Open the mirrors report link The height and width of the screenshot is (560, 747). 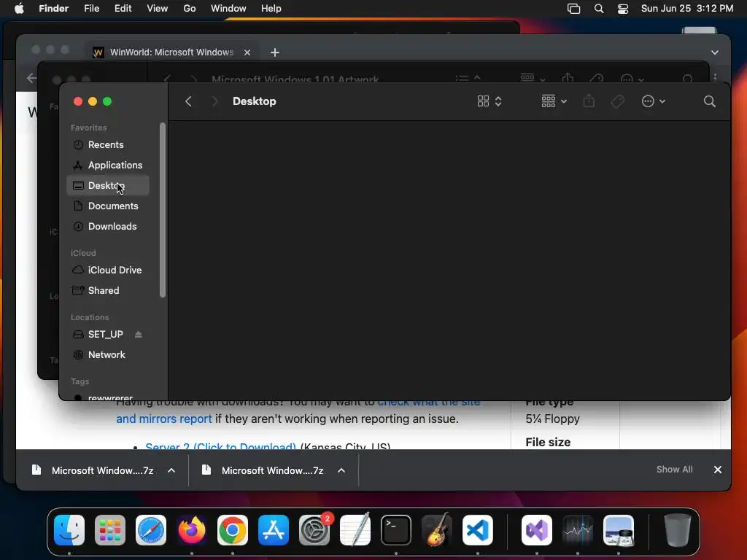pyautogui.click(x=164, y=419)
